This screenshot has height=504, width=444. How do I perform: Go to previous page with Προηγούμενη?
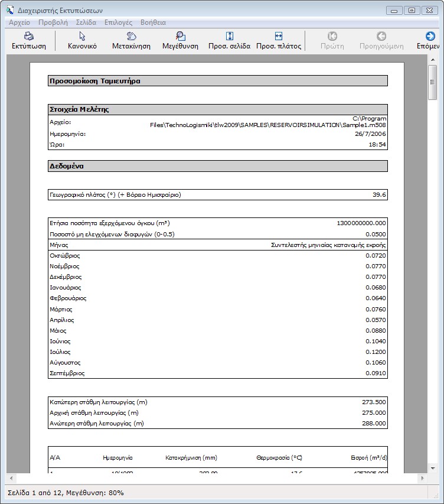[x=381, y=37]
